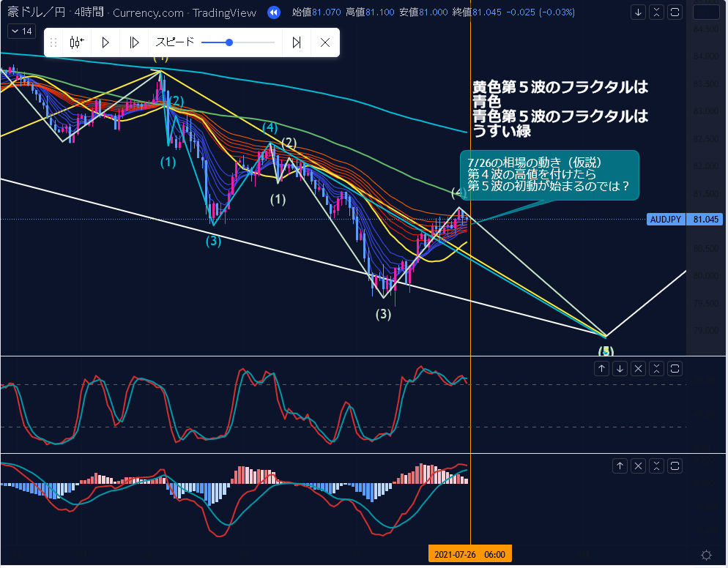Viewport: 728px width, 568px height.
Task: Click the blue rewind replay badge
Action: (273, 12)
